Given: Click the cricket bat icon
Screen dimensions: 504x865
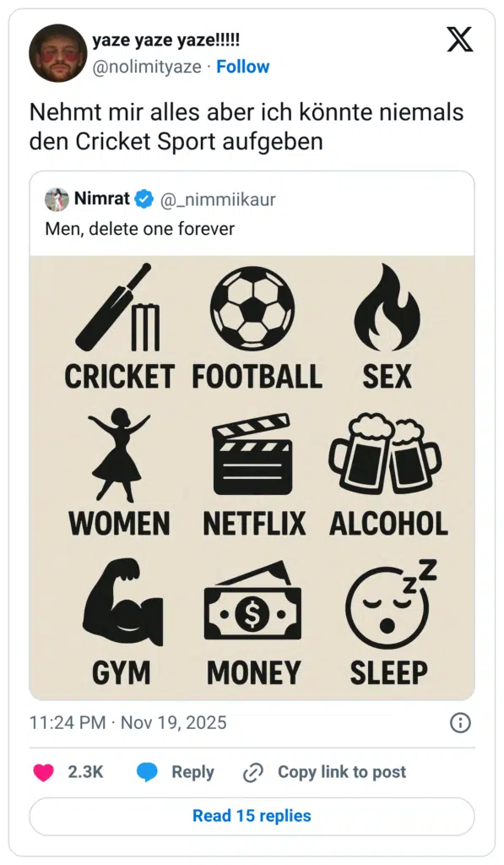Looking at the screenshot, I should click(111, 313).
